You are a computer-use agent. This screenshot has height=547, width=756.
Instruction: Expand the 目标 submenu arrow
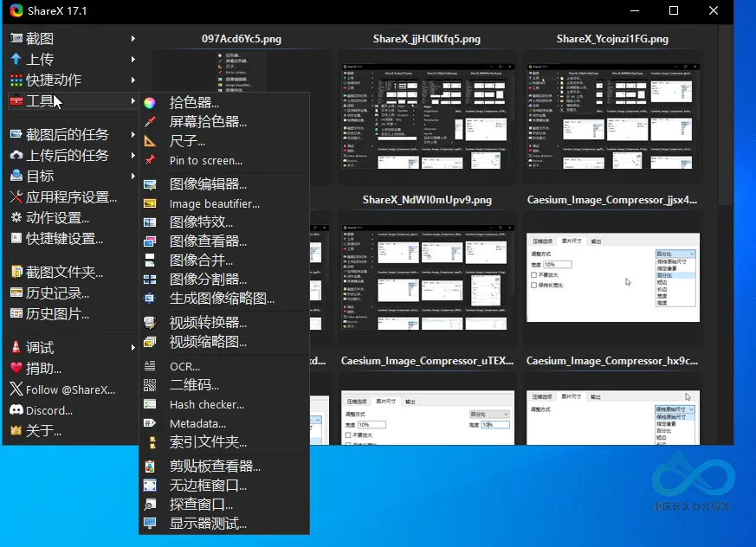pos(132,176)
